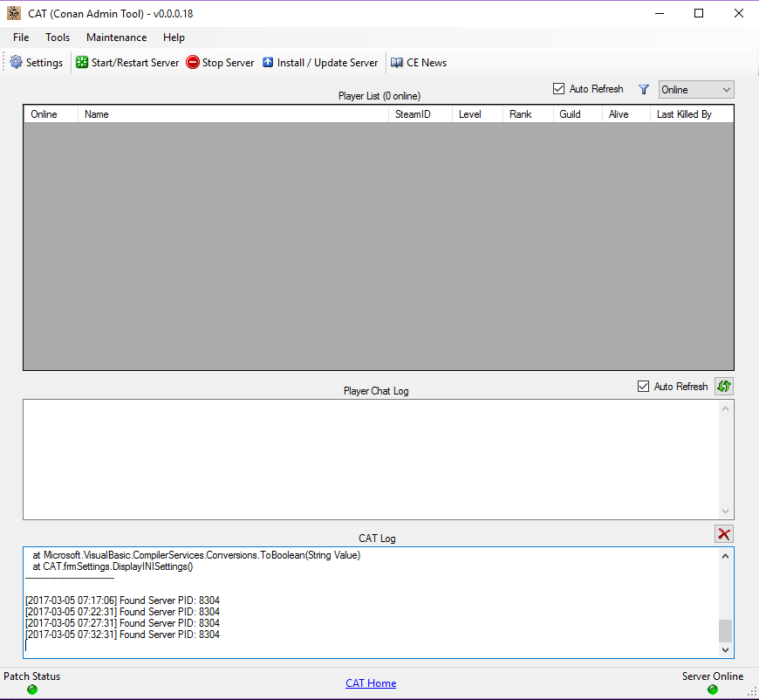
Task: Open CE News from toolbar
Action: point(419,63)
